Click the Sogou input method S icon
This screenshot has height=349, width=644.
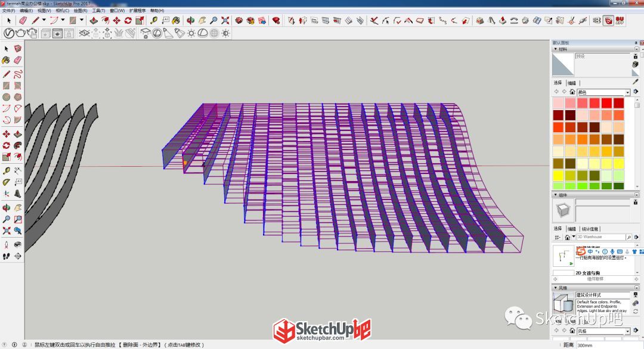581,251
